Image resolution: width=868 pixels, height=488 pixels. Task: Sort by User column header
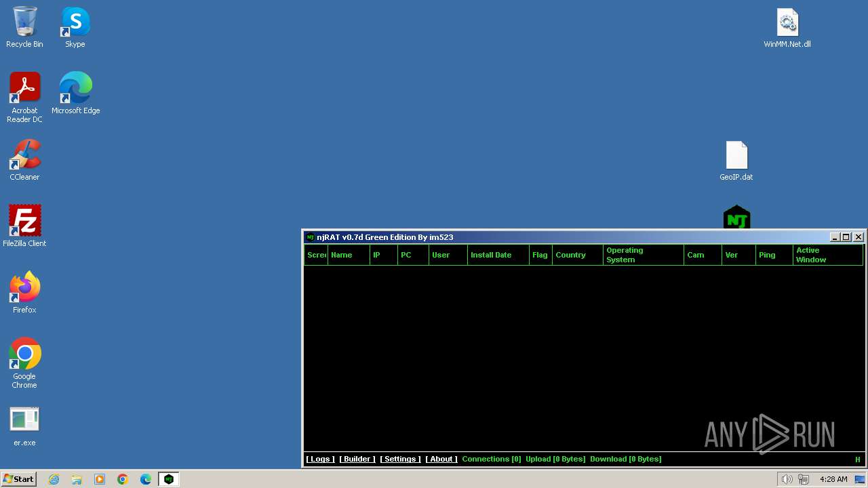(448, 255)
